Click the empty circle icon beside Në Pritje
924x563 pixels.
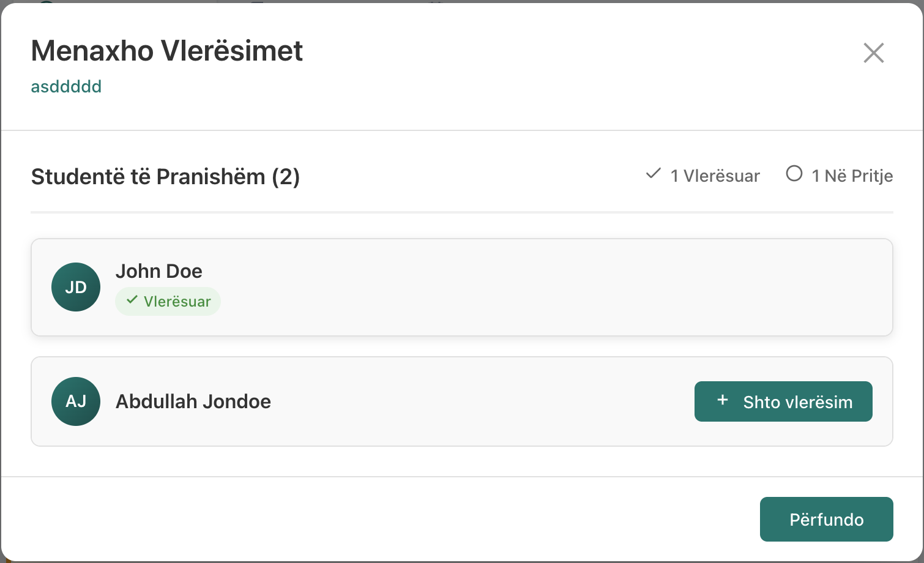click(x=794, y=174)
